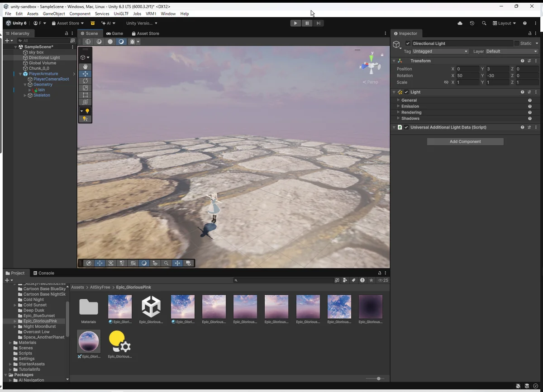Open the GameObject menu
Screen dimensions: 543x392
click(54, 14)
